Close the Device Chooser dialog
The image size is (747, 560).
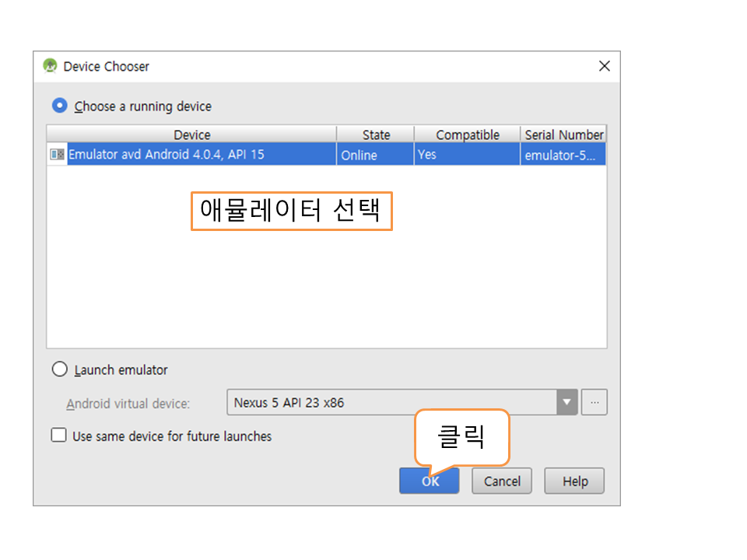(x=604, y=66)
